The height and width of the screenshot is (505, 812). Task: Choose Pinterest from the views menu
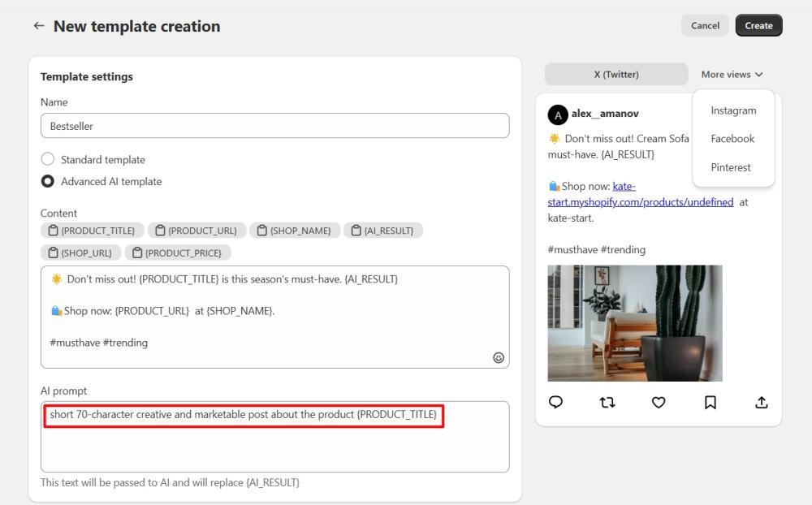tap(731, 167)
